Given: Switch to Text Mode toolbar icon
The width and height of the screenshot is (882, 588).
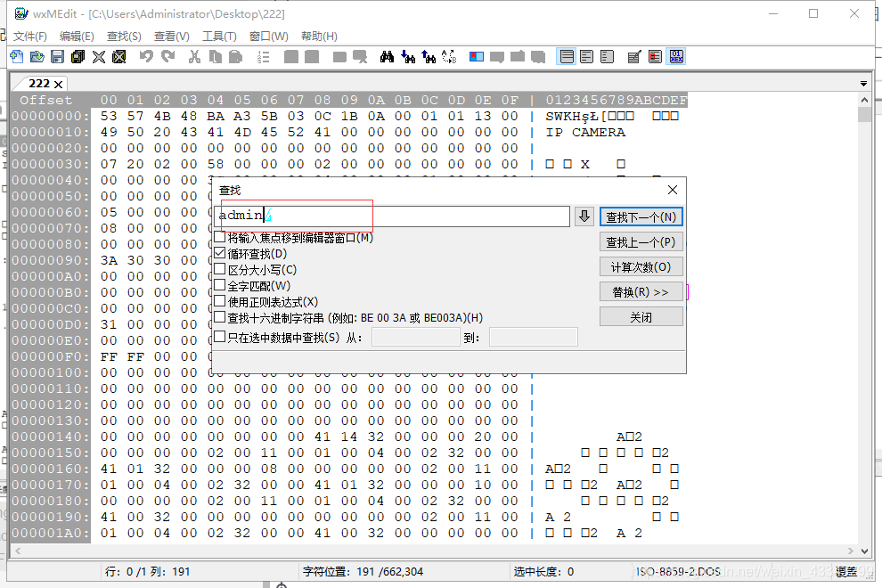Looking at the screenshot, I should coord(634,57).
